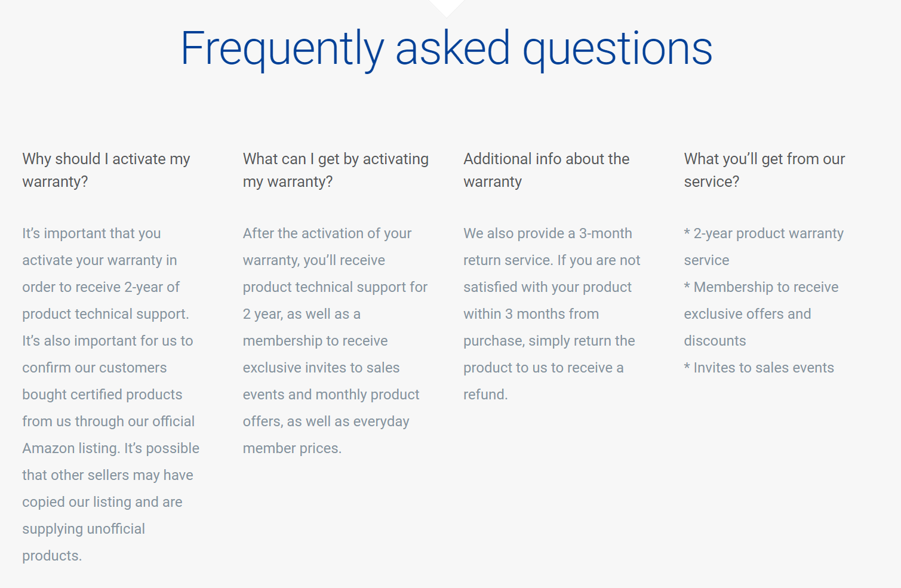Select the 'Why should I activate my warranty?' question
This screenshot has height=588, width=901.
(x=106, y=170)
